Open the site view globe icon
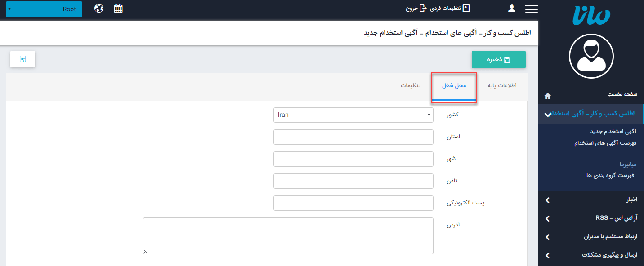Image resolution: width=644 pixels, height=266 pixels. (99, 8)
